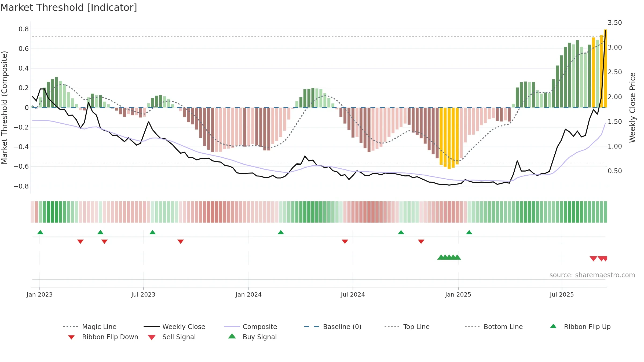Screen dimensions: 644x362
Task: Click the Jan 2024 x-axis label
Action: [x=249, y=294]
